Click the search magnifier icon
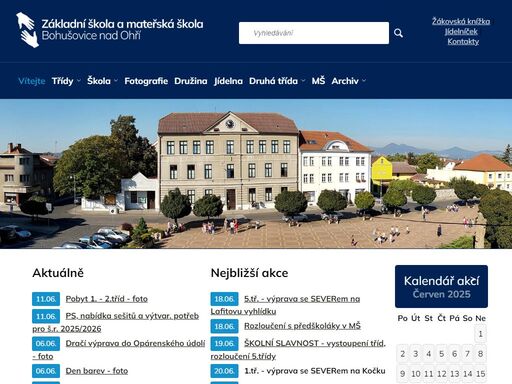The width and height of the screenshot is (512, 384). tap(398, 33)
